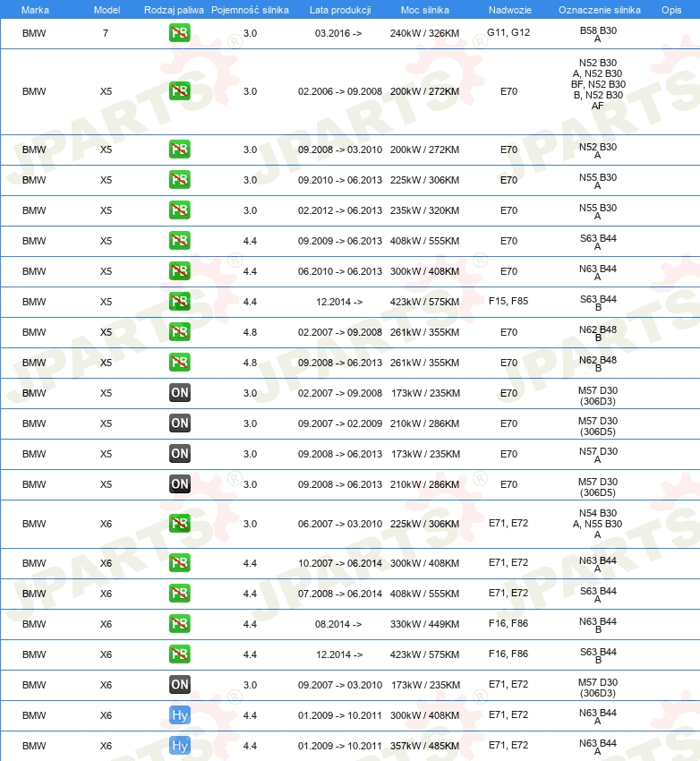Click petrol icon in X5 4.8 02.2007 row
This screenshot has height=761, width=700.
[180, 332]
